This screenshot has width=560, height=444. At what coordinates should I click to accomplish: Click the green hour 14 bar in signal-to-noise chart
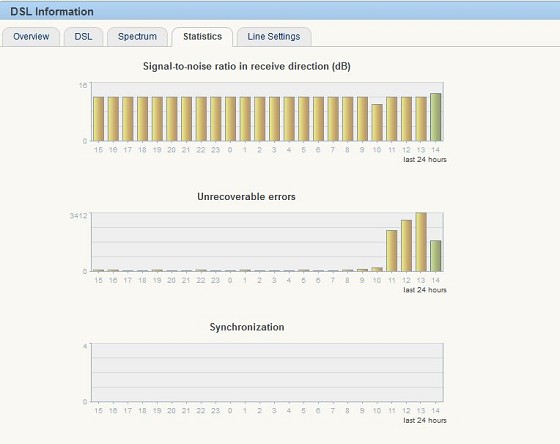[x=435, y=117]
